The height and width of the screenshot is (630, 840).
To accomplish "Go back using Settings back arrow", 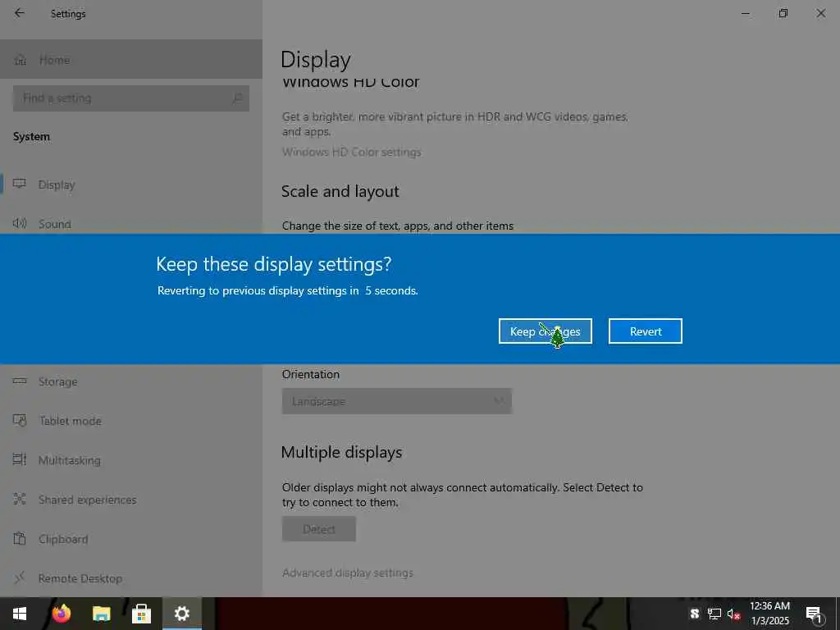I will tap(20, 13).
